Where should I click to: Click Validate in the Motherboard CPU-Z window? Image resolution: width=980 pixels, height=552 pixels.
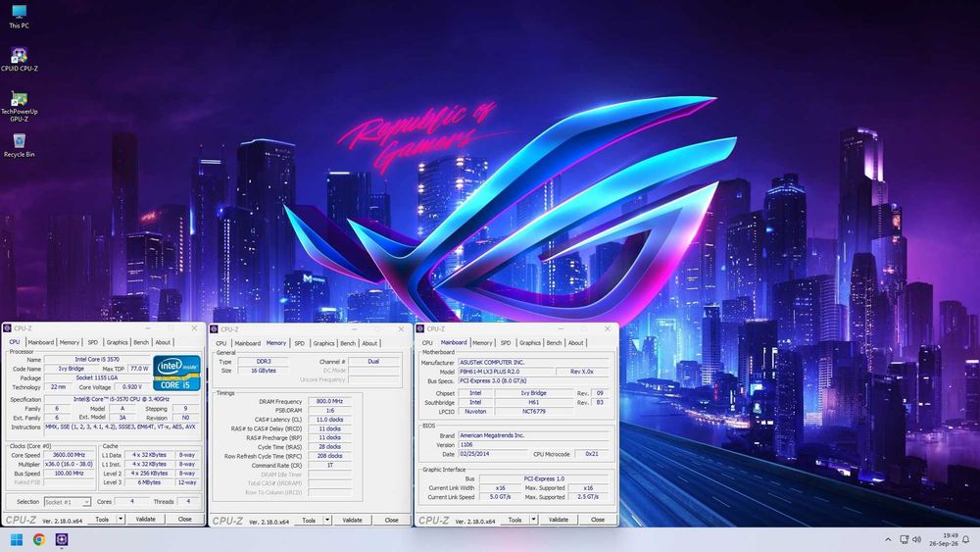point(559,520)
